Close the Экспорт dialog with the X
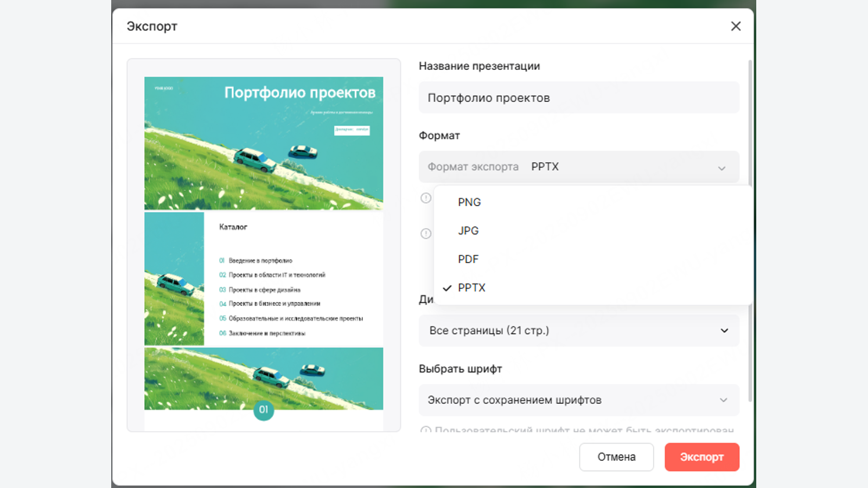This screenshot has height=488, width=868. coord(736,26)
